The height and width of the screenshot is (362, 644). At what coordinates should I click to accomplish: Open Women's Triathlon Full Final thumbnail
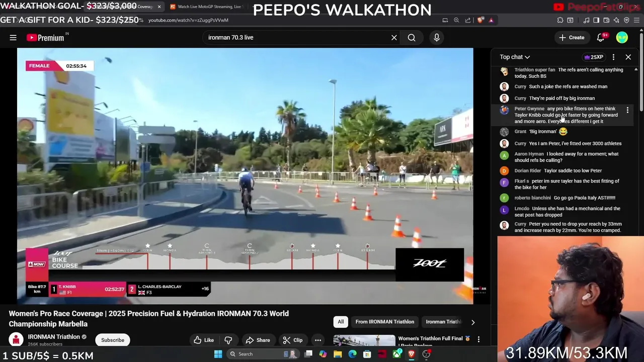click(364, 340)
